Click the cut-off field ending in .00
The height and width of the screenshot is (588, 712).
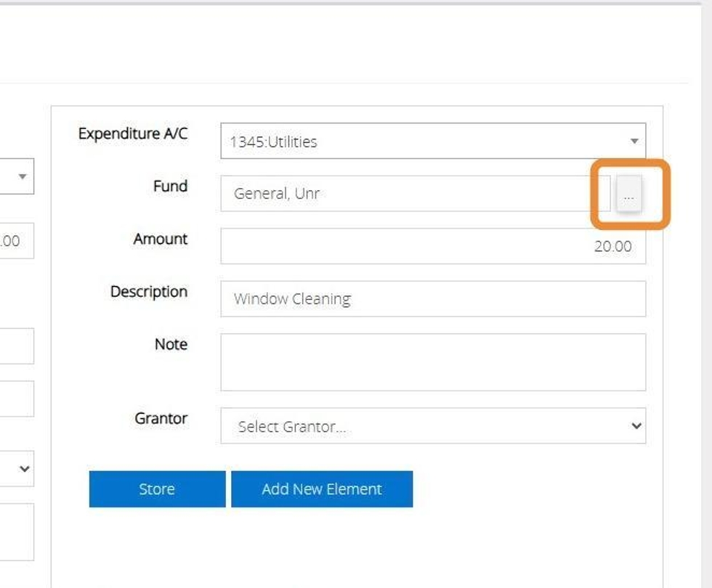pyautogui.click(x=17, y=241)
